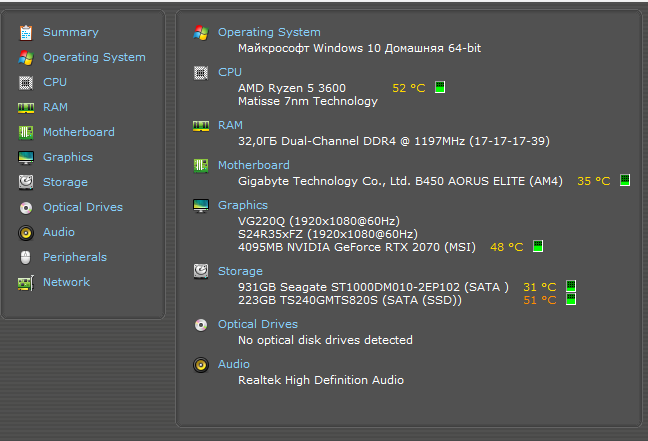Click the Peripherals mouse icon in sidebar

click(x=25, y=257)
